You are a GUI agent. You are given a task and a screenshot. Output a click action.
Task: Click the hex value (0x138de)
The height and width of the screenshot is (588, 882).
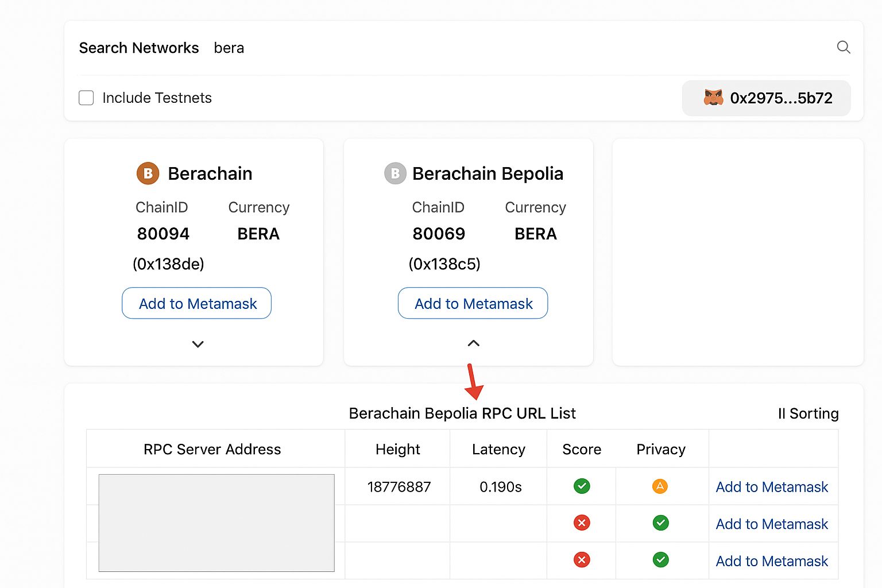tap(168, 264)
